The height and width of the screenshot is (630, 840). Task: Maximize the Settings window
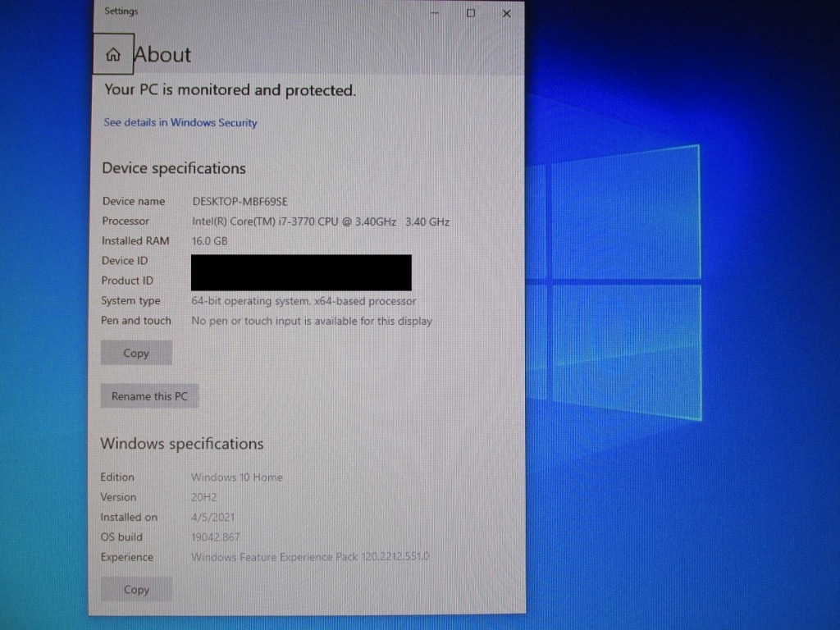click(x=470, y=13)
